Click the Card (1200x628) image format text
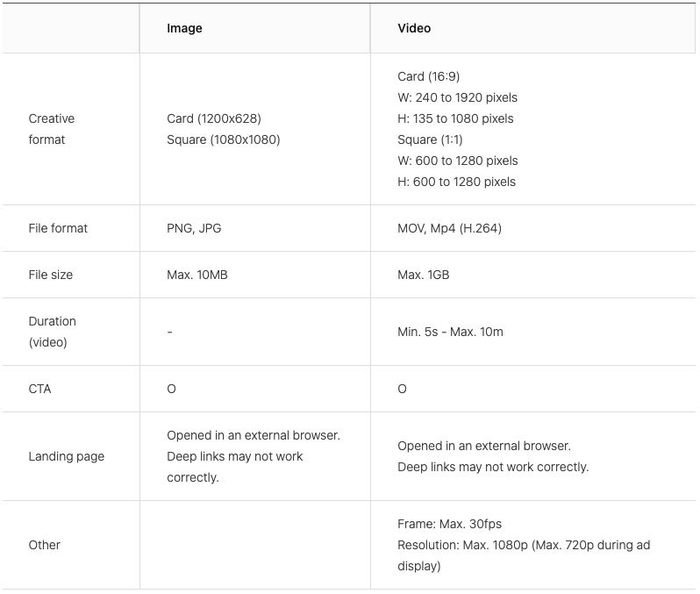This screenshot has width=700, height=594. (x=213, y=118)
